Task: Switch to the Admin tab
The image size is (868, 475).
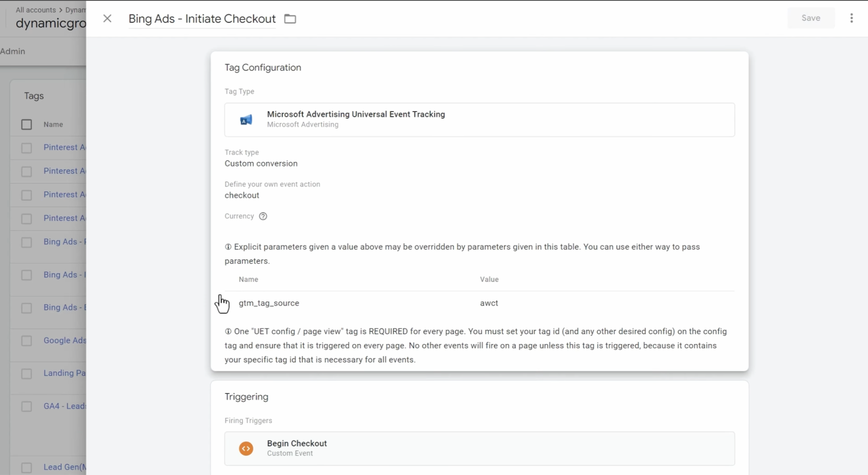Action: (13, 51)
